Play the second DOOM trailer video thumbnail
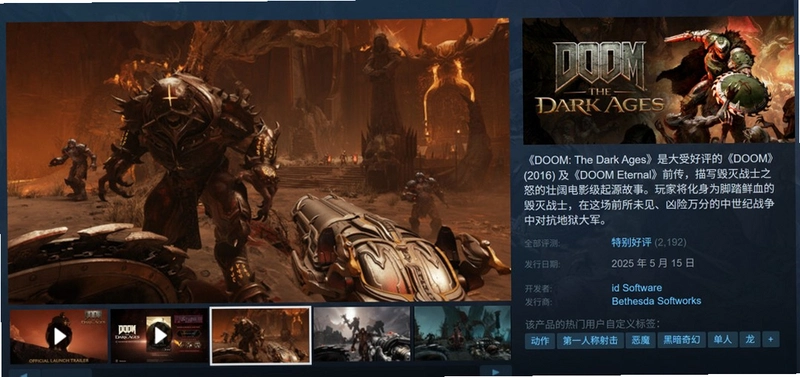Image resolution: width=800 pixels, height=377 pixels. [159, 336]
